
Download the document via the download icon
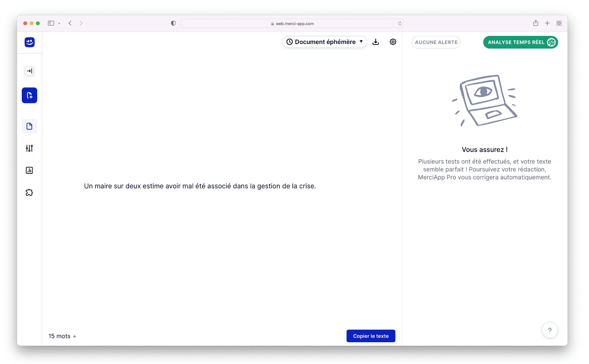point(376,42)
